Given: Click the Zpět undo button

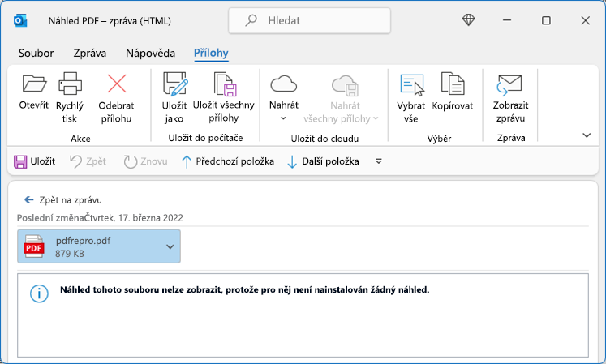Looking at the screenshot, I should pyautogui.click(x=88, y=161).
